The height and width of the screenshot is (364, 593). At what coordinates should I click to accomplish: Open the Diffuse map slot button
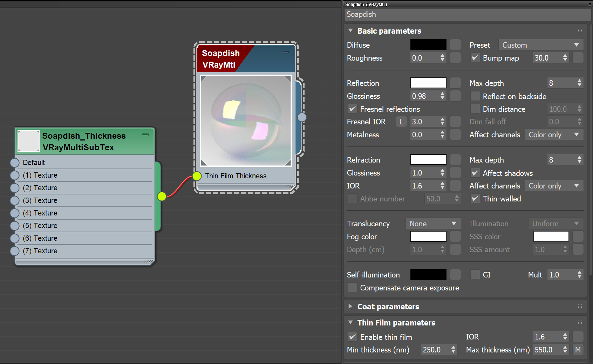tap(455, 44)
